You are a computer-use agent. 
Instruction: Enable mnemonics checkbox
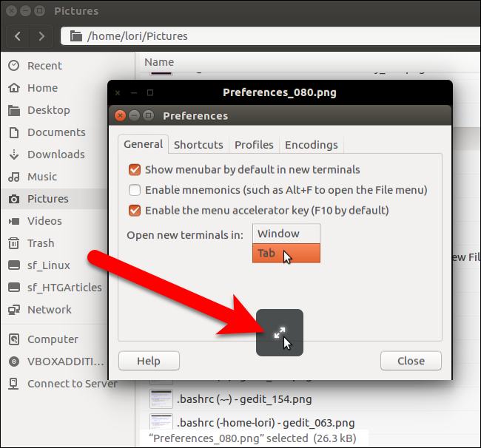(135, 190)
